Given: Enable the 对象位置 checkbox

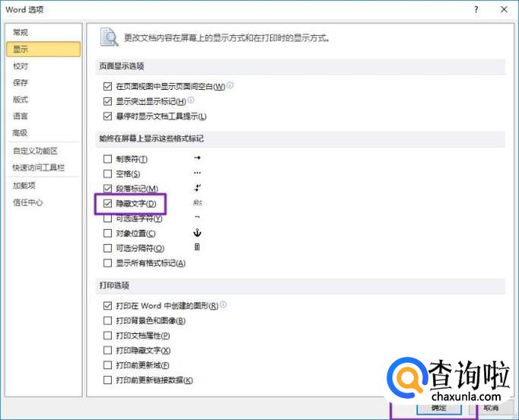Looking at the screenshot, I should click(x=107, y=234).
